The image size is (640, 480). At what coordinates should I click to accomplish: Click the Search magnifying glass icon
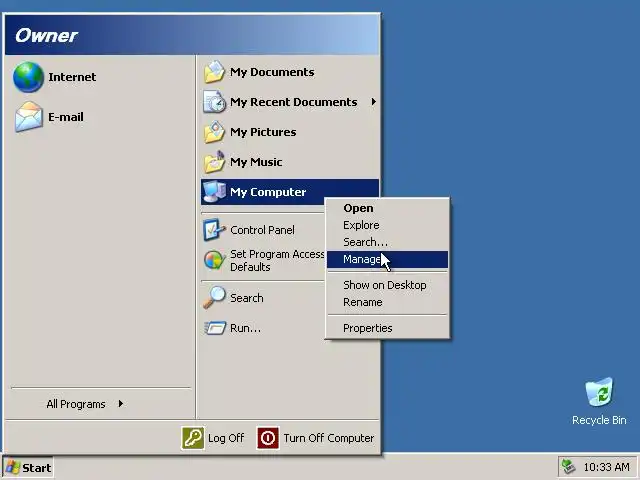tap(214, 298)
